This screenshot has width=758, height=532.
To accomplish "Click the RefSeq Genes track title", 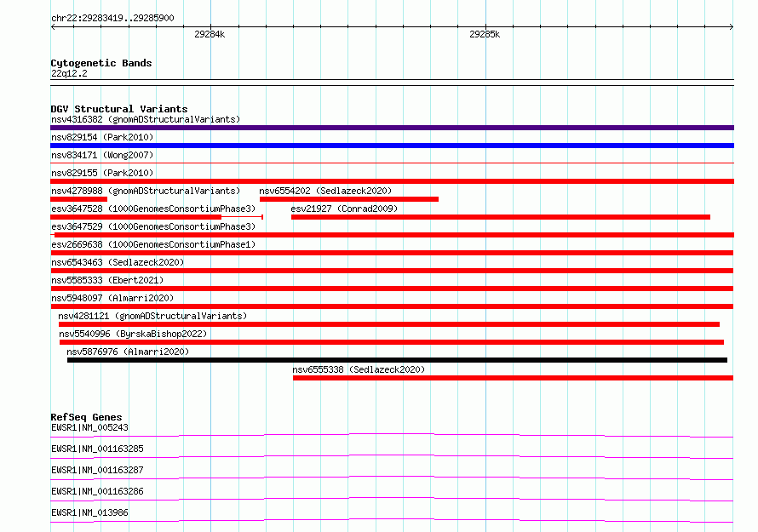I will point(86,417).
